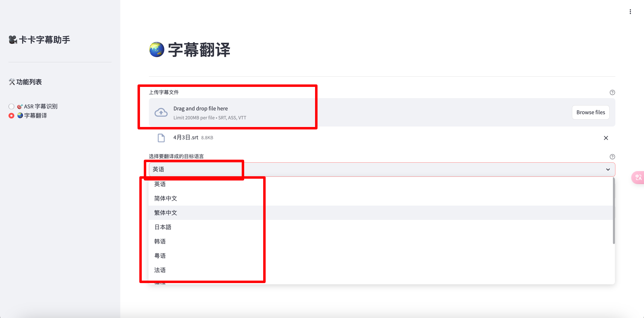Click the Browse files button
Screen dimensions: 644x318
[591, 112]
